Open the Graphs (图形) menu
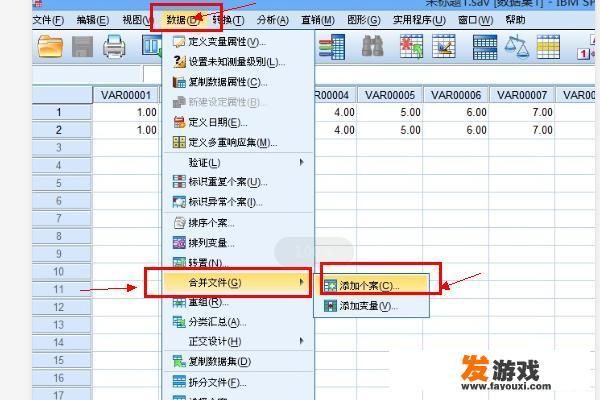600x400 pixels. 364,20
